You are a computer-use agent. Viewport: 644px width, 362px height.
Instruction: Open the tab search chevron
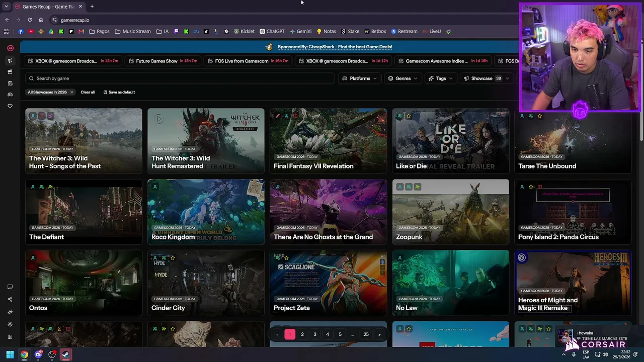[6, 7]
